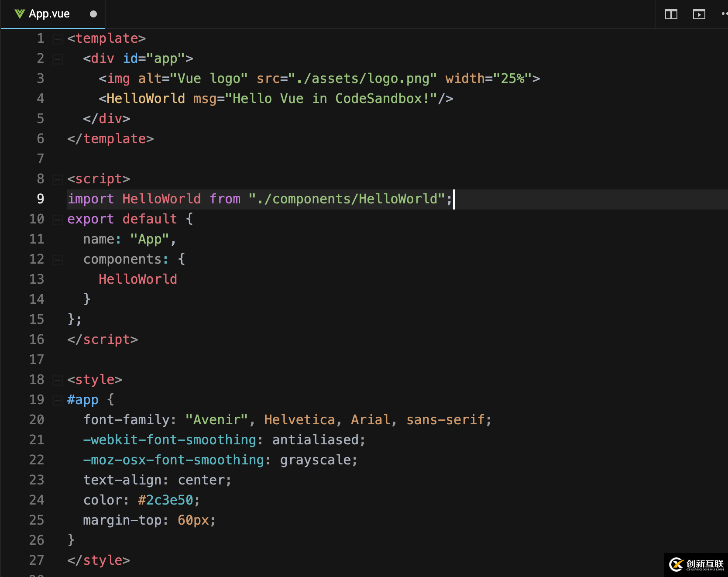This screenshot has width=728, height=577.
Task: Click the font-family property
Action: (x=126, y=420)
